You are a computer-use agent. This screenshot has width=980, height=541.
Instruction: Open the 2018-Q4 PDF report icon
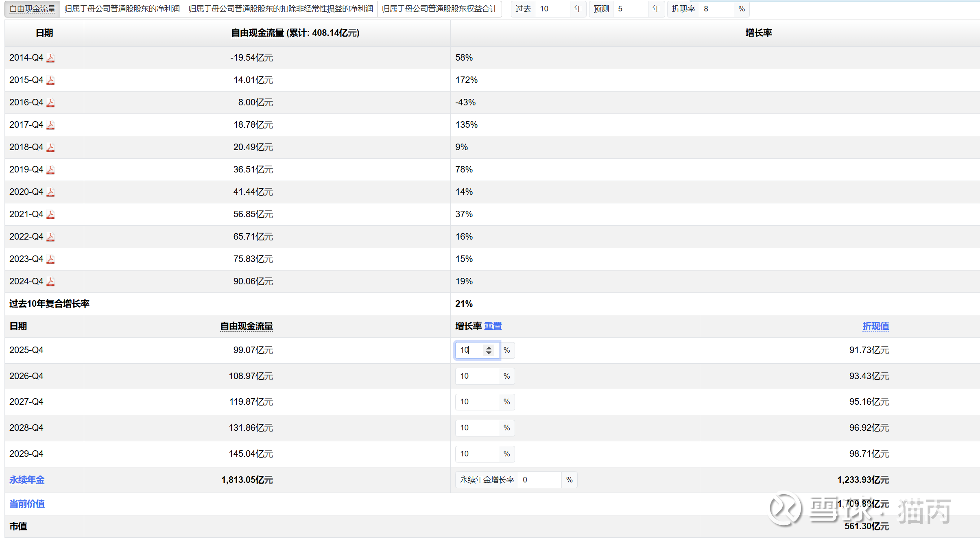50,147
